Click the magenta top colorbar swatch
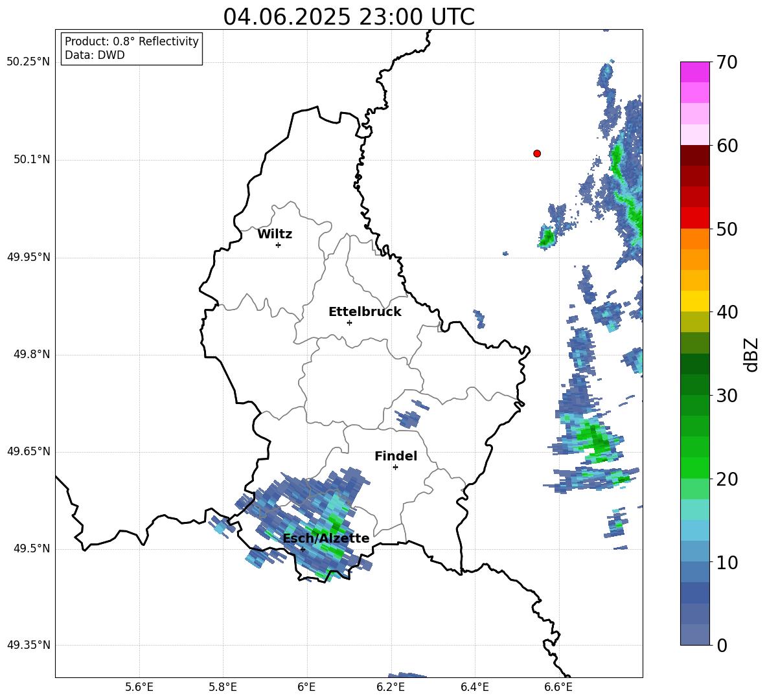The image size is (767, 700). click(694, 72)
